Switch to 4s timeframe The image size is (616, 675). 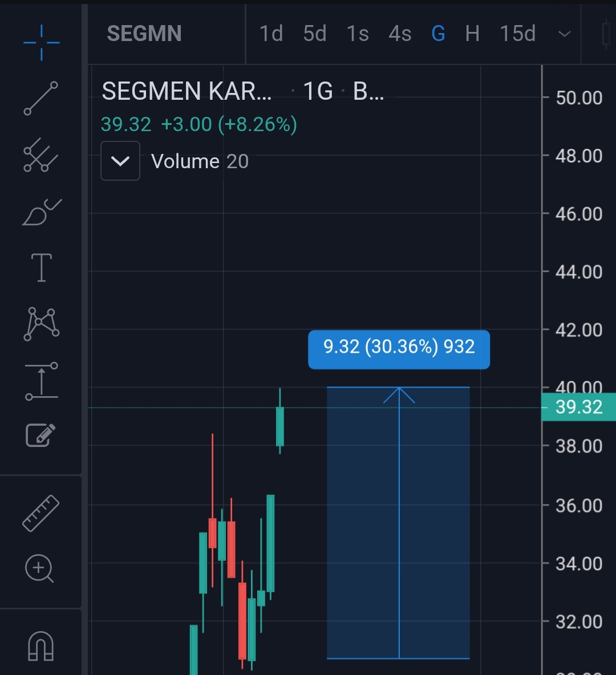pos(400,34)
